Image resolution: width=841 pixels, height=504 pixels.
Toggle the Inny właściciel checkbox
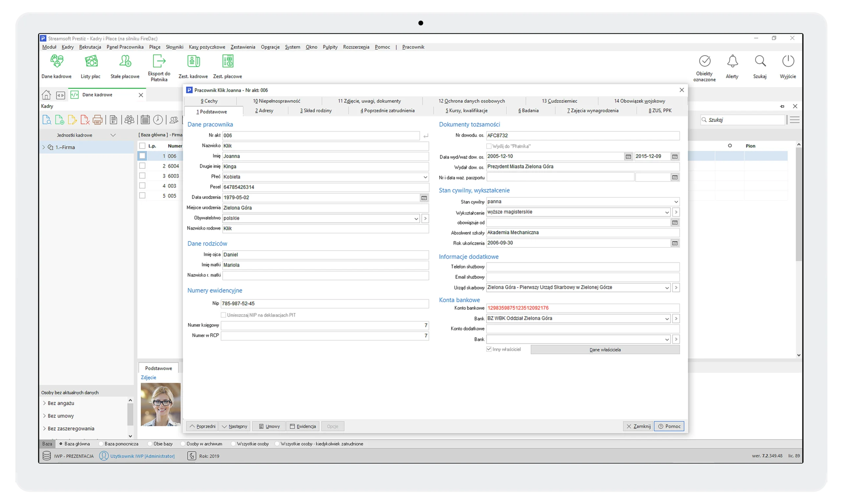489,349
